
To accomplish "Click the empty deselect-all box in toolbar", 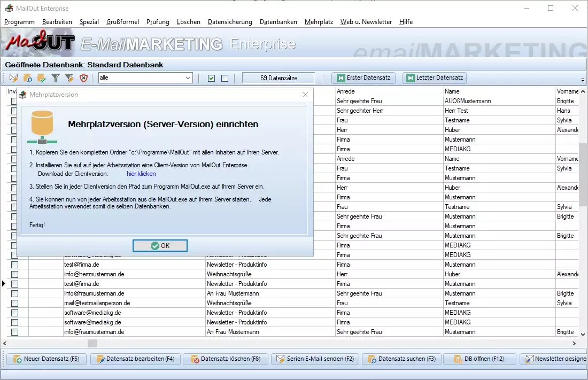I will coord(225,79).
